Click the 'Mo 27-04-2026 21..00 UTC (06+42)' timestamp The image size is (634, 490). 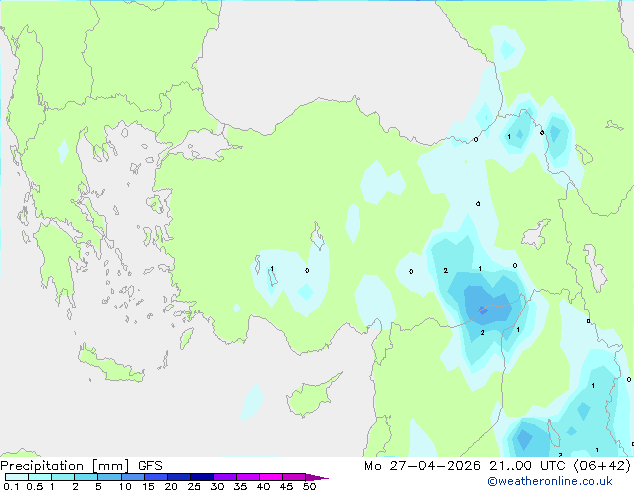point(497,466)
